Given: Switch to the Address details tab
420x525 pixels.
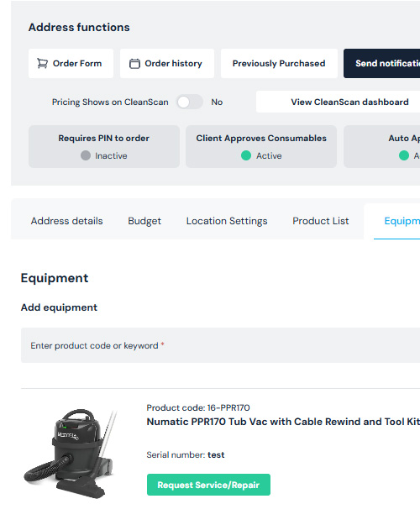Looking at the screenshot, I should click(x=66, y=221).
